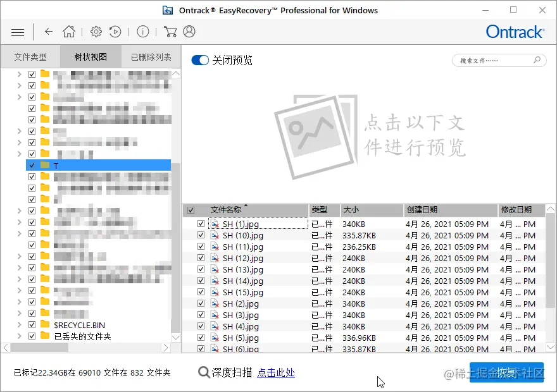Click the Ontrack logo
Viewport: 557px width, 392px height.
click(515, 32)
